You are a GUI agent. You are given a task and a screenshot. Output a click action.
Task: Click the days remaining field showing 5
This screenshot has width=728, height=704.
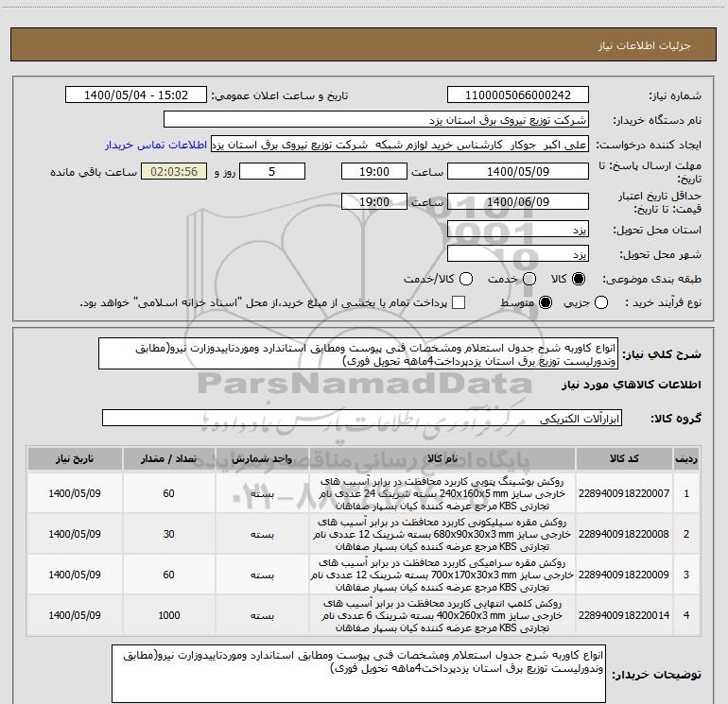[x=272, y=172]
